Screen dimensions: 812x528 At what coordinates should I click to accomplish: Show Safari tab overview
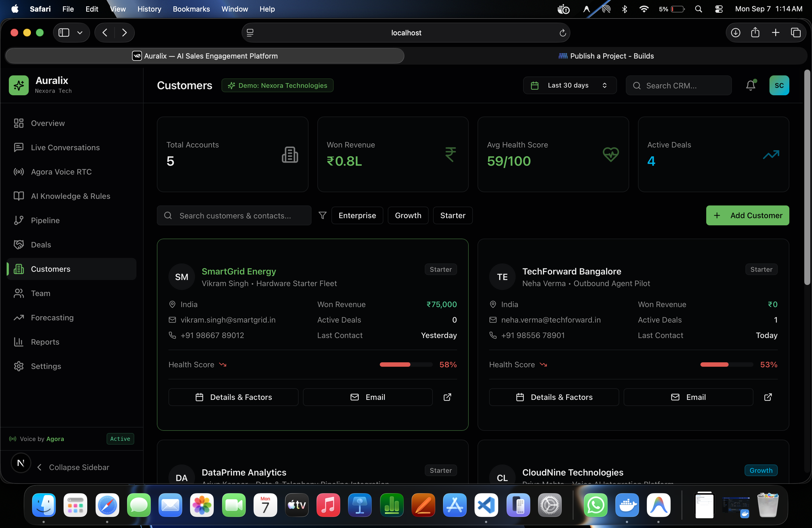coord(796,32)
